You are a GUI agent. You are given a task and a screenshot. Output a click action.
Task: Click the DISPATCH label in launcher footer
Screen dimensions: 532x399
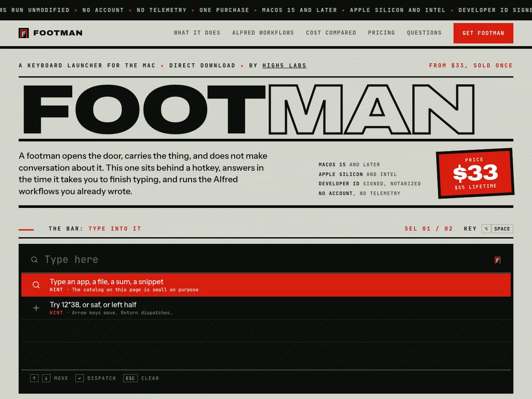[102, 379]
